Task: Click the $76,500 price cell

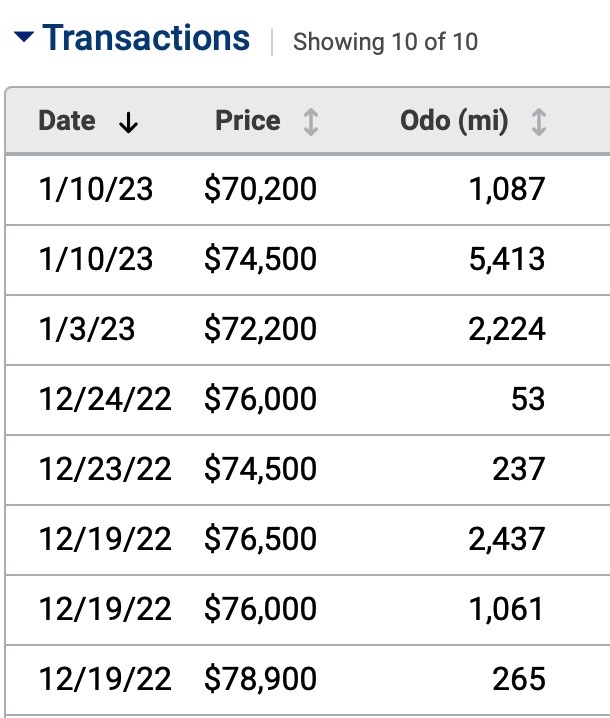Action: 260,539
